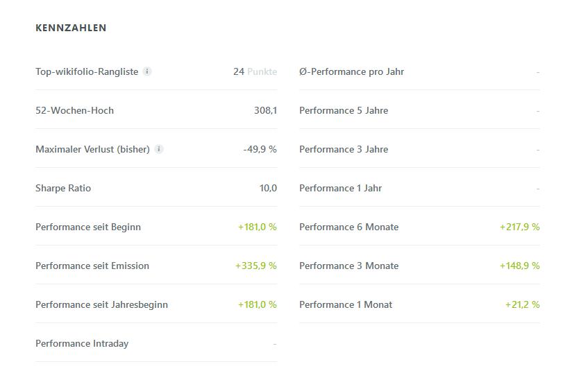Select the 52-Wochen-Hoch label
588x389 pixels.
pos(74,110)
